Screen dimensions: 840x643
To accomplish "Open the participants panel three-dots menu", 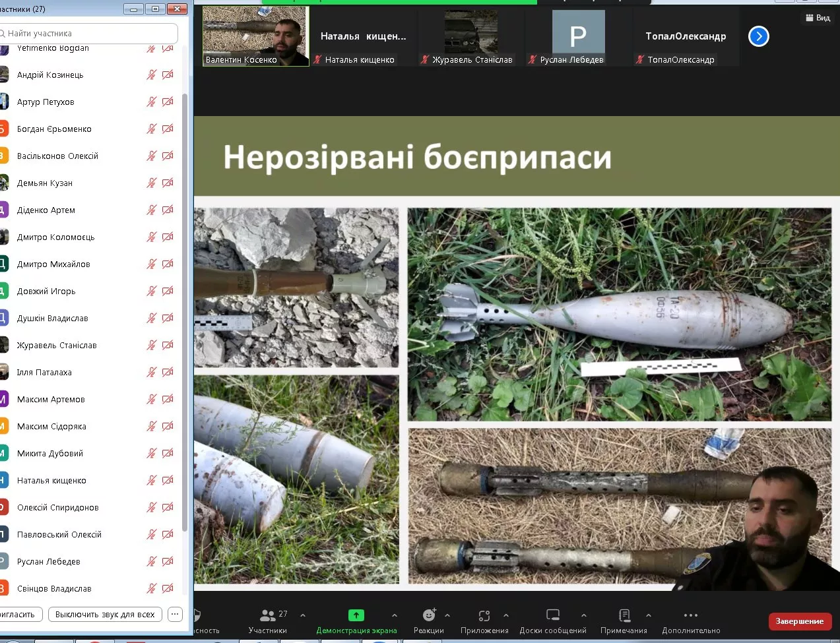I will [175, 614].
